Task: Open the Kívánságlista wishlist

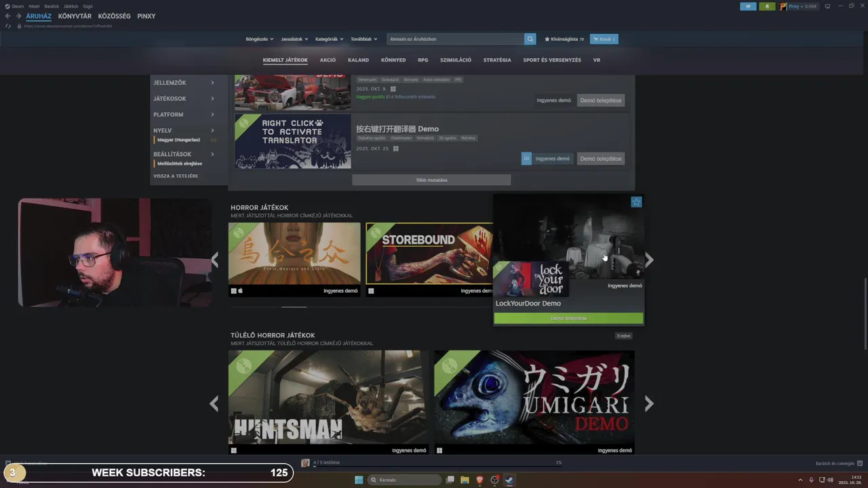Action: [x=564, y=39]
